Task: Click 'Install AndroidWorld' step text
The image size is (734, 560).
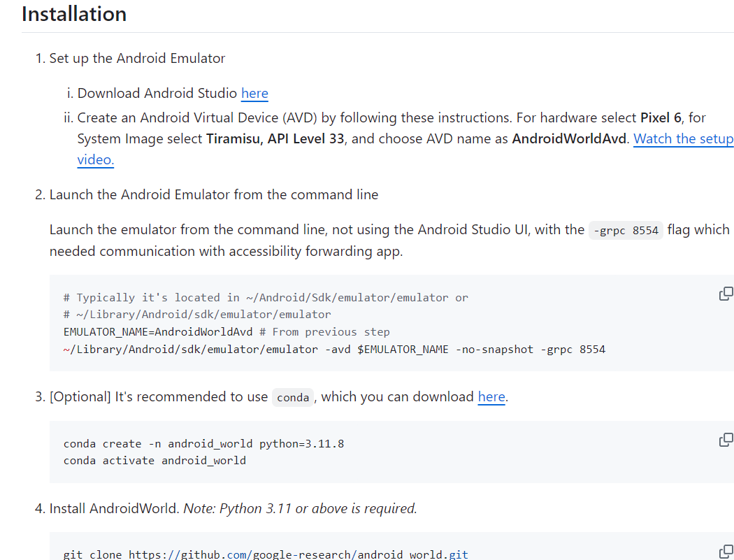Action: (x=115, y=508)
